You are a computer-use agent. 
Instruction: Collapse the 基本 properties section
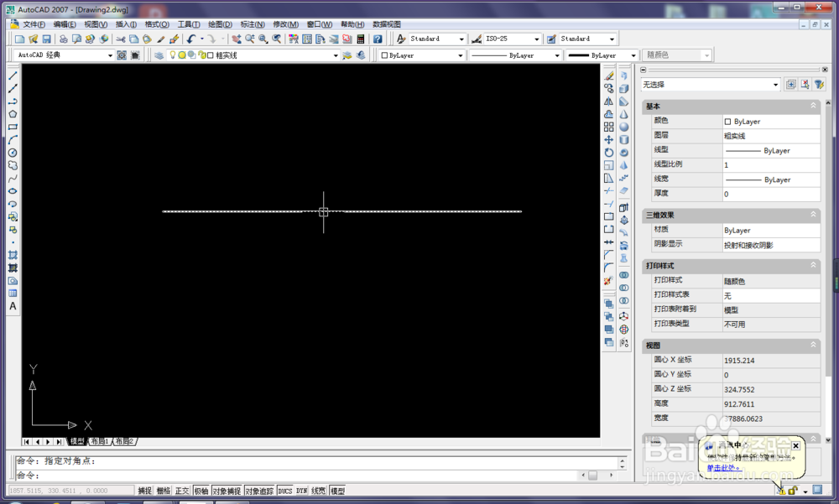(813, 106)
